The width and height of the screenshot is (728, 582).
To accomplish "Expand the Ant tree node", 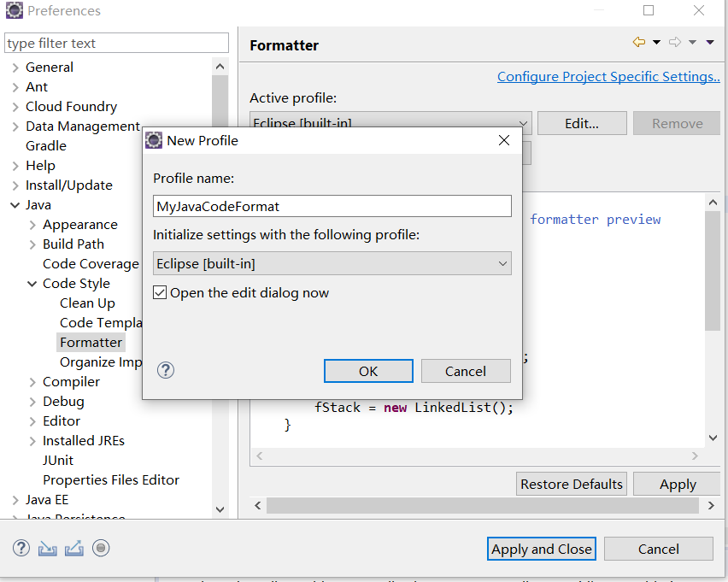I will (x=15, y=87).
